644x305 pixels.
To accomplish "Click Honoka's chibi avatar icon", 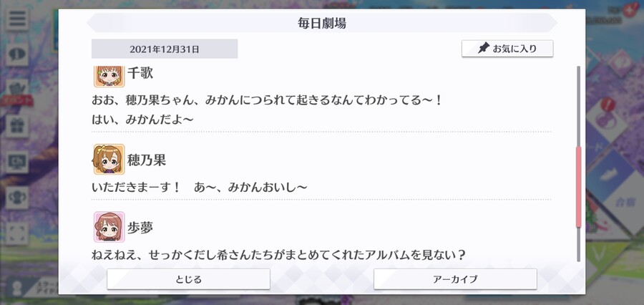I will (109, 160).
